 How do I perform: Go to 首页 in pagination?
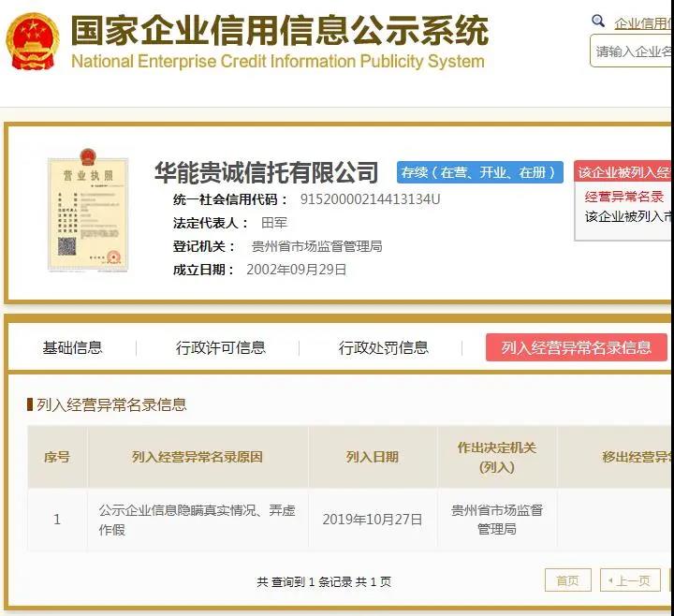click(567, 580)
